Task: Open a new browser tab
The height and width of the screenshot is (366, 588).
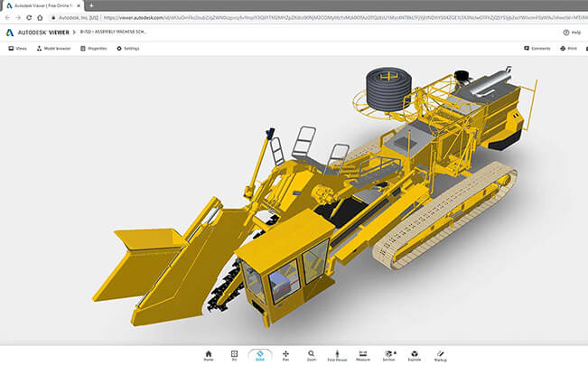Action: coord(91,5)
